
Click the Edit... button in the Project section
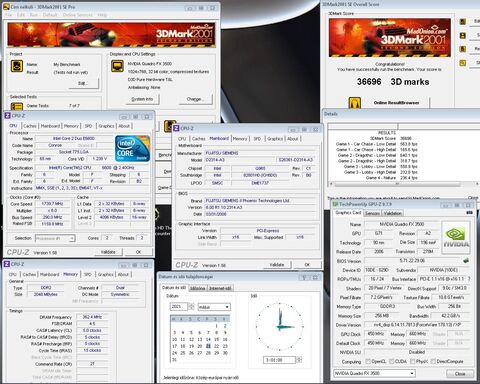tap(83, 83)
